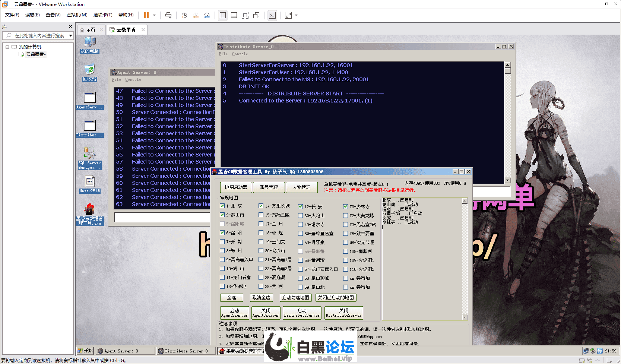Uncheck the 2-泰山南 map checkbox

(x=222, y=215)
